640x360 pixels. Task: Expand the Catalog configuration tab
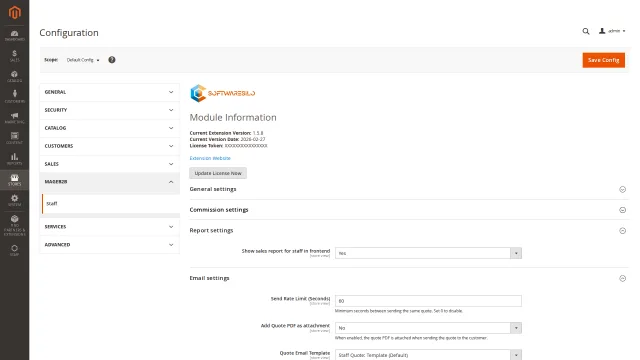[109, 128]
